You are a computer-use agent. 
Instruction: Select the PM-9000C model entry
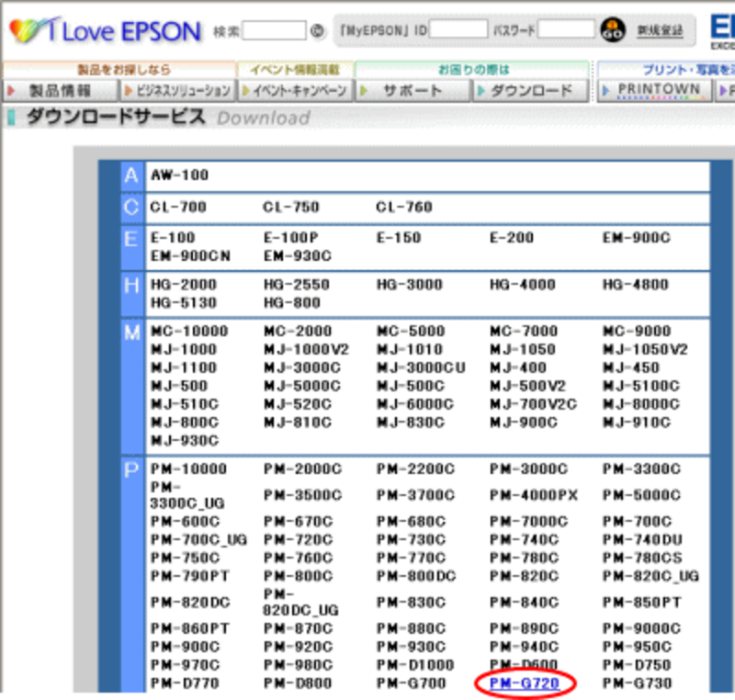pos(641,628)
